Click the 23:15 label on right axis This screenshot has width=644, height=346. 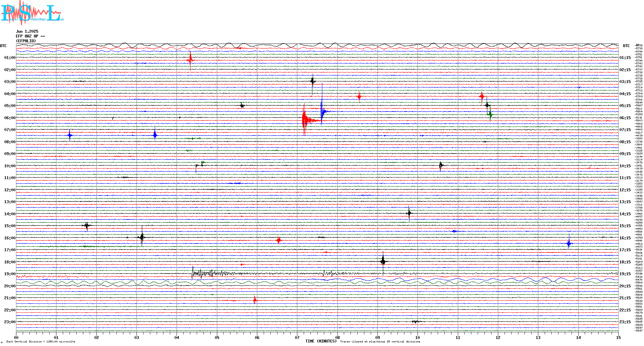point(625,322)
